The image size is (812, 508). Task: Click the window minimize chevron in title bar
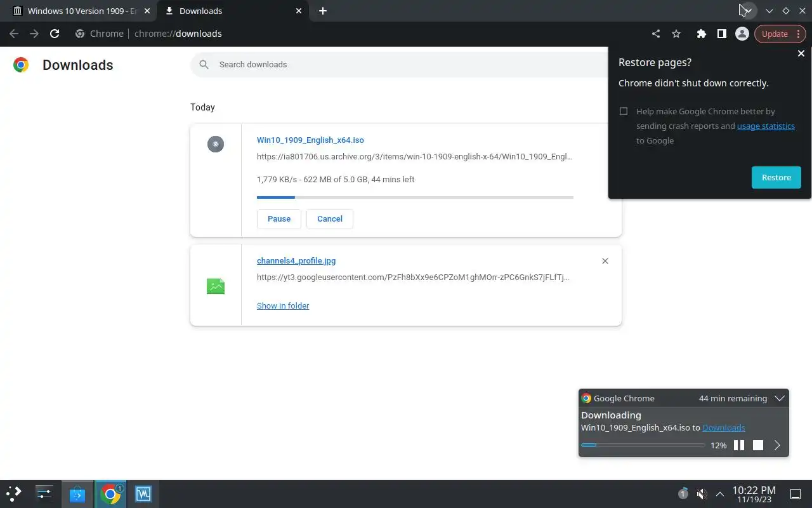[769, 11]
